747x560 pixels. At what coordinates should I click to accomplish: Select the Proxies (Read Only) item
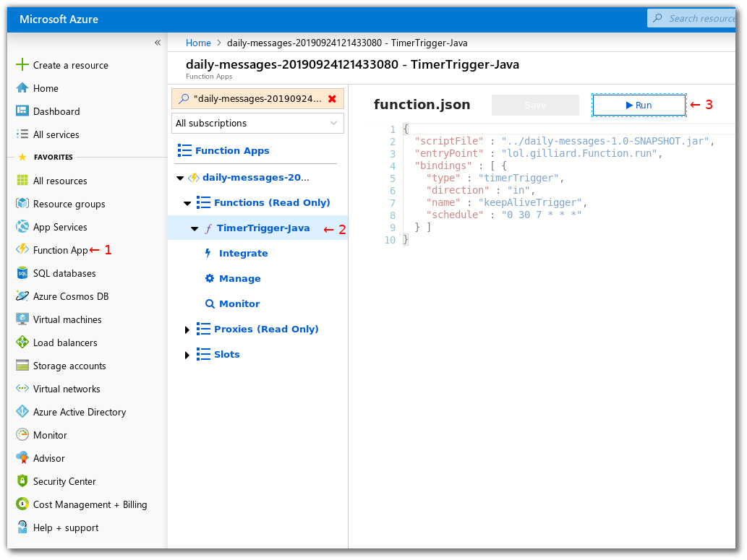266,329
